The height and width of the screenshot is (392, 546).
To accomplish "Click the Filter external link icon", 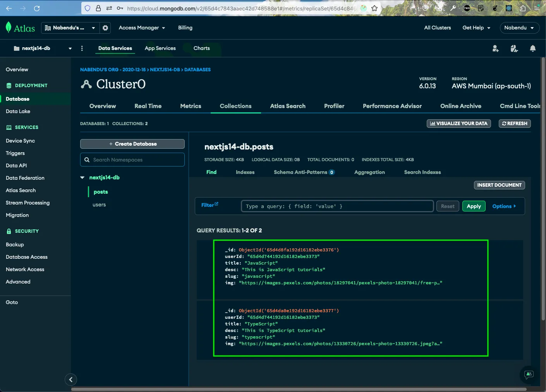I will [x=216, y=204].
